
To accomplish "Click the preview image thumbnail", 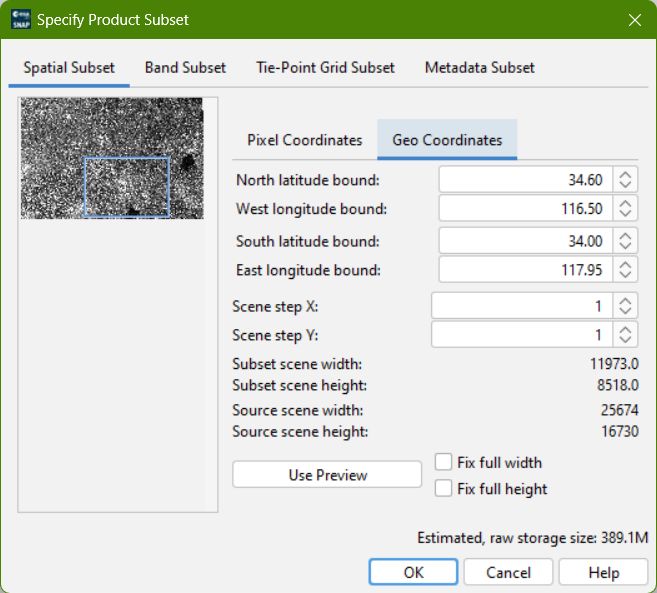I will click(112, 158).
